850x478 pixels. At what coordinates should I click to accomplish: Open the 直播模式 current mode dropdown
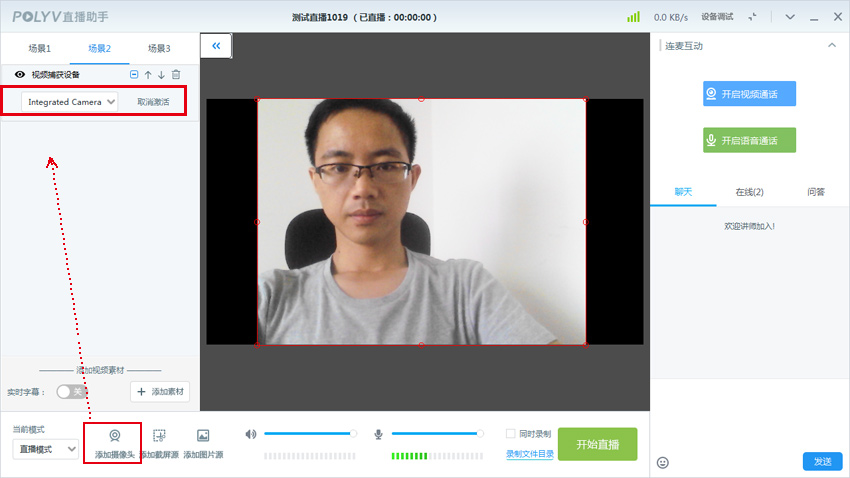pyautogui.click(x=45, y=450)
